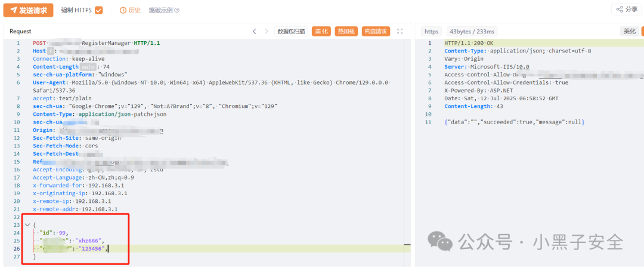The image size is (644, 268).
Task: Click the x-remote-addr: 192.168.3.1 line
Action: [75, 209]
